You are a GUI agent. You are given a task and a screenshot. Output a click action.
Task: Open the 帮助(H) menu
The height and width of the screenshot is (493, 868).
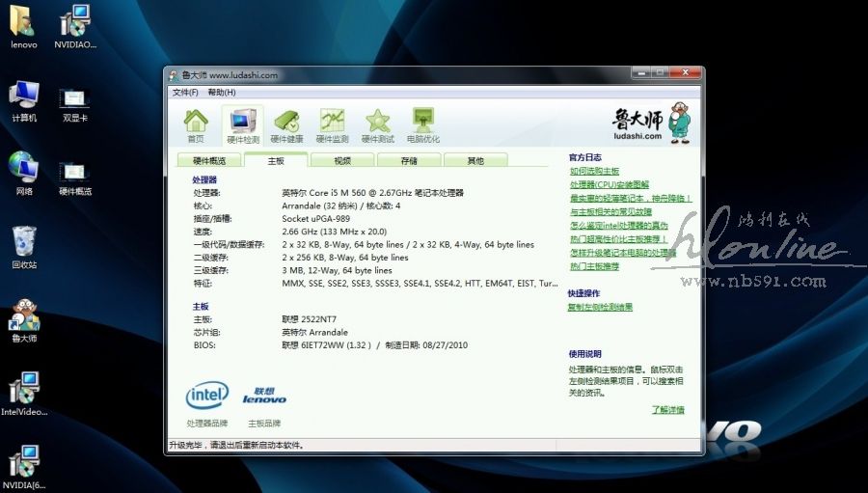[x=221, y=93]
